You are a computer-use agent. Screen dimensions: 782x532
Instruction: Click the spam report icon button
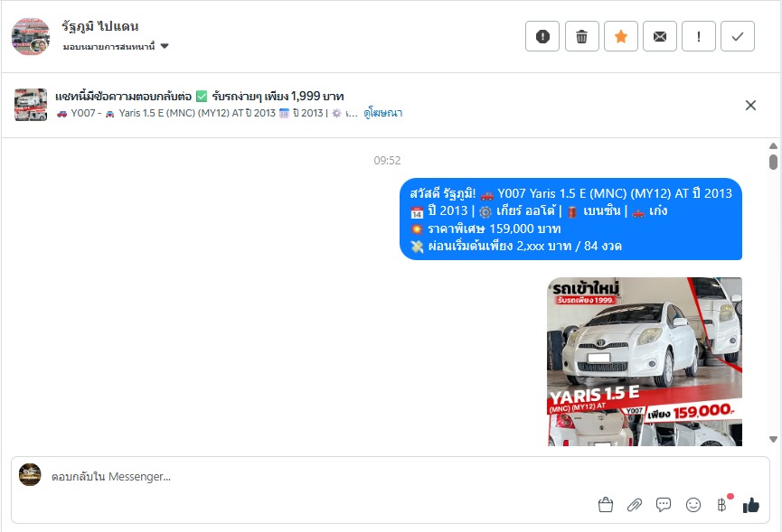[x=542, y=36]
